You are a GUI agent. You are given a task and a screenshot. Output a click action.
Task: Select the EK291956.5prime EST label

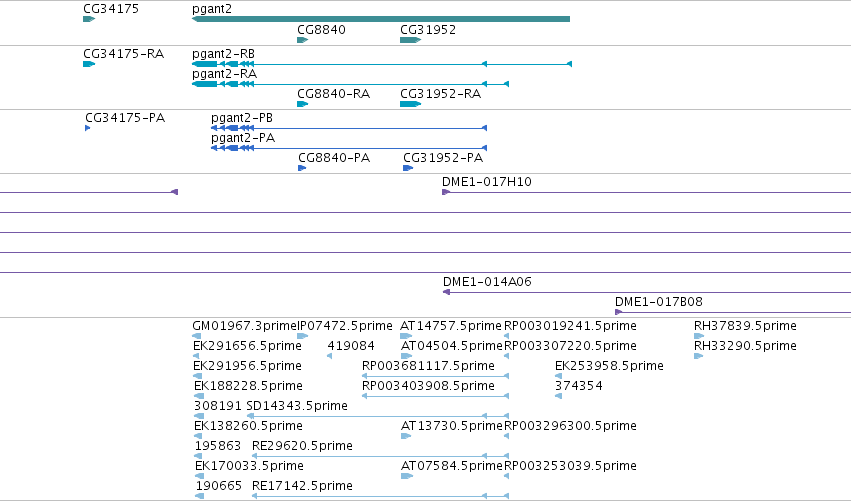(x=247, y=366)
